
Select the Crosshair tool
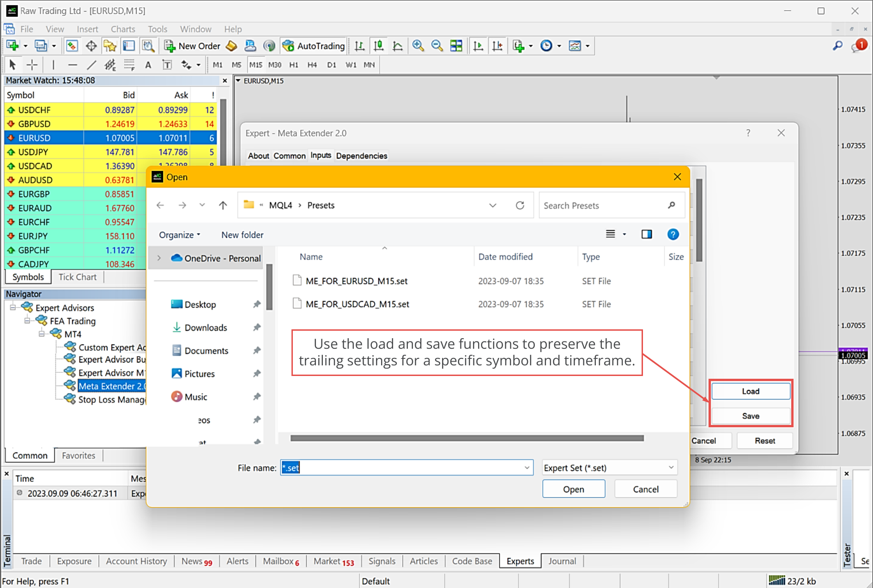click(x=32, y=65)
